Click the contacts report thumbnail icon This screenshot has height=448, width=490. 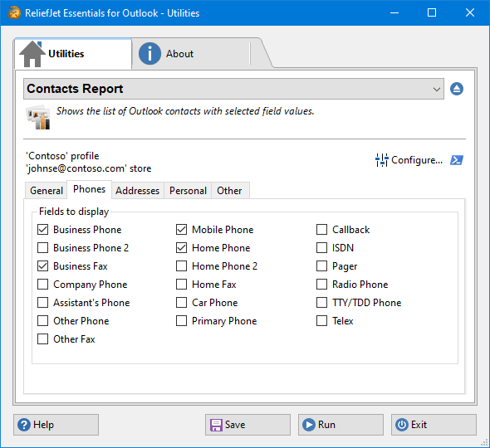[38, 117]
